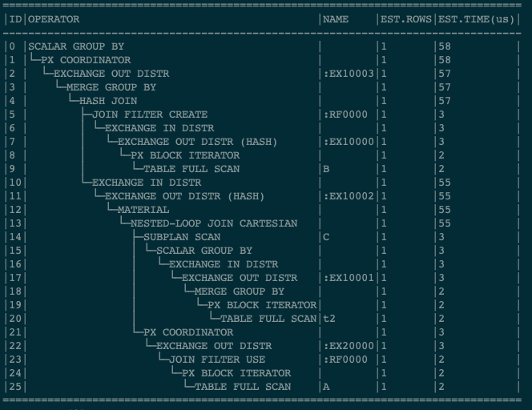Click the OPERATOR column header
Image resolution: width=532 pixels, height=410 pixels.
click(x=54, y=19)
